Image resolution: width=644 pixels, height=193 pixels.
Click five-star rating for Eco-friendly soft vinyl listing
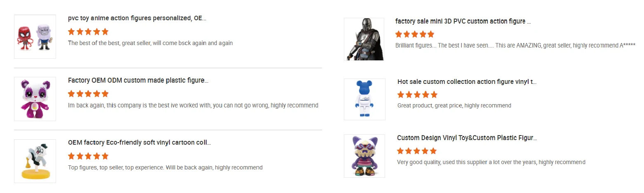coord(88,156)
